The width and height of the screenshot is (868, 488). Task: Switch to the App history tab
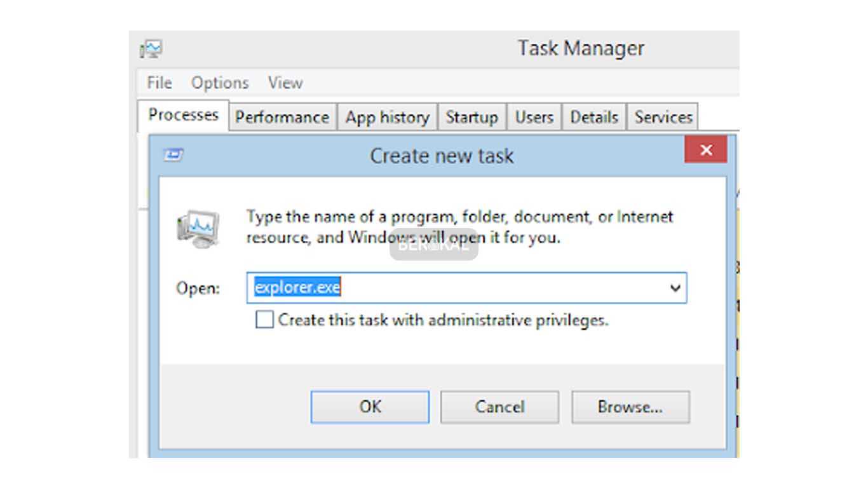[x=387, y=118]
